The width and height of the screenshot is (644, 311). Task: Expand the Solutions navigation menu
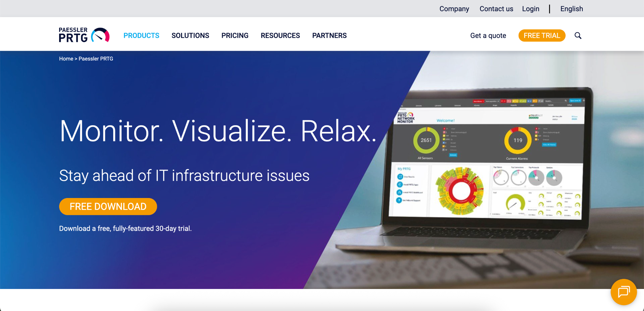(x=190, y=36)
